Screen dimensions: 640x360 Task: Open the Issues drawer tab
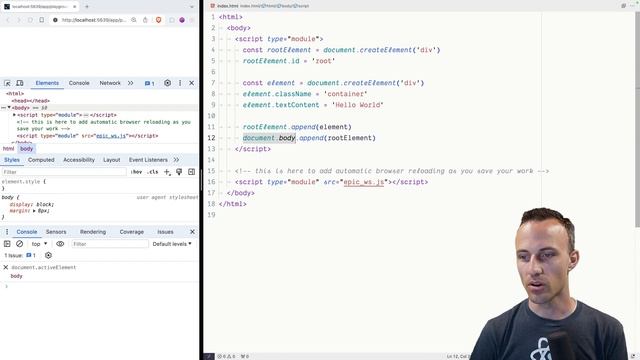click(x=165, y=231)
